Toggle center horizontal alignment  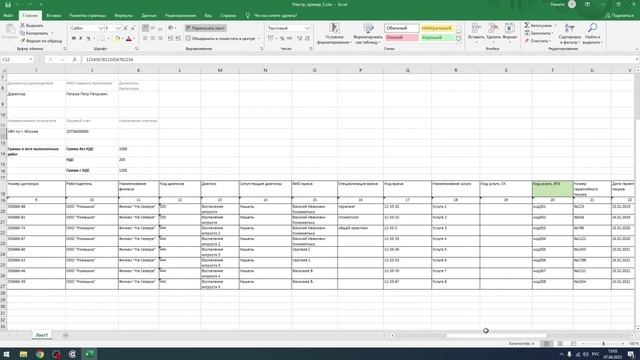point(153,38)
